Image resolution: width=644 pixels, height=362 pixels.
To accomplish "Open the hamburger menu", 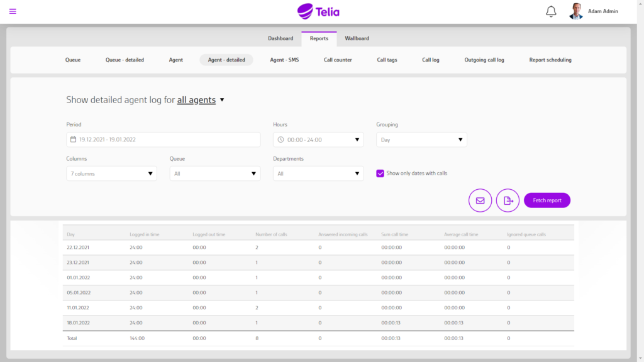I will [13, 11].
